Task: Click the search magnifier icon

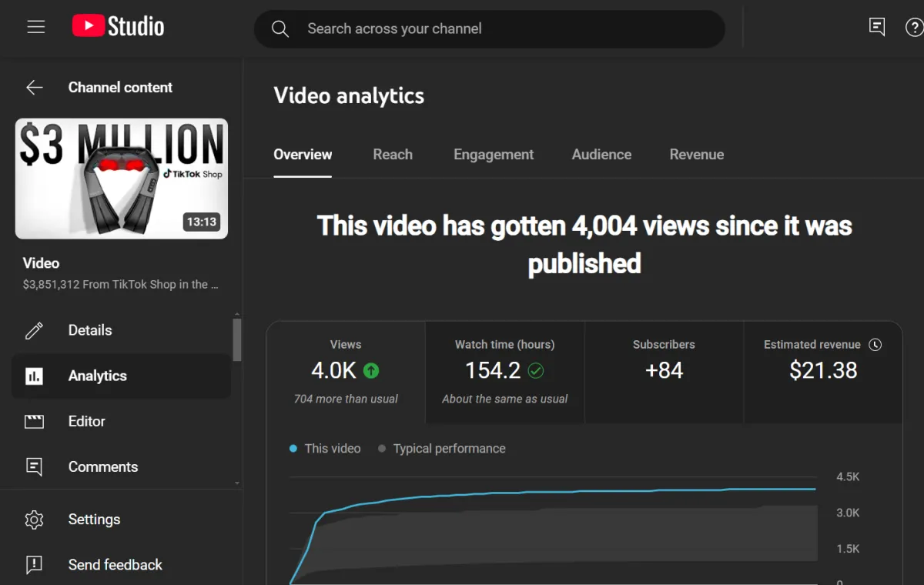Action: (280, 29)
